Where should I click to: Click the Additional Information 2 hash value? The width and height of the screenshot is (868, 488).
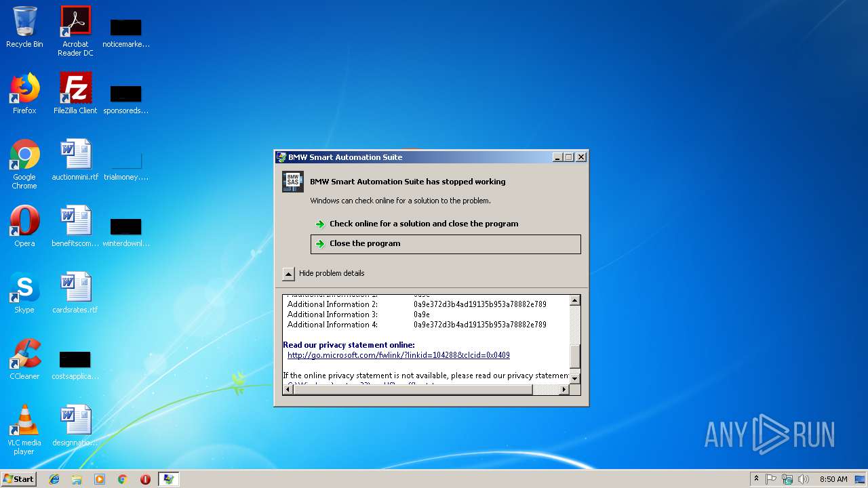(x=480, y=304)
